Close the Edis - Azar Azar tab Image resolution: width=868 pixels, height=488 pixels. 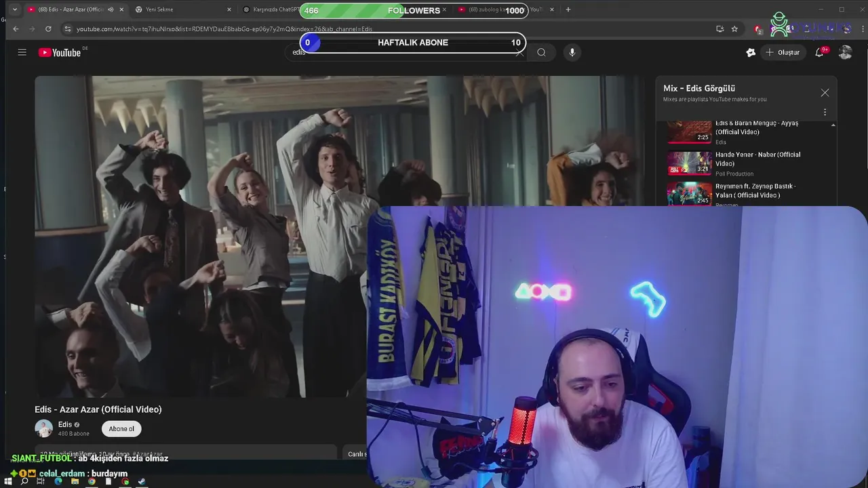click(121, 9)
